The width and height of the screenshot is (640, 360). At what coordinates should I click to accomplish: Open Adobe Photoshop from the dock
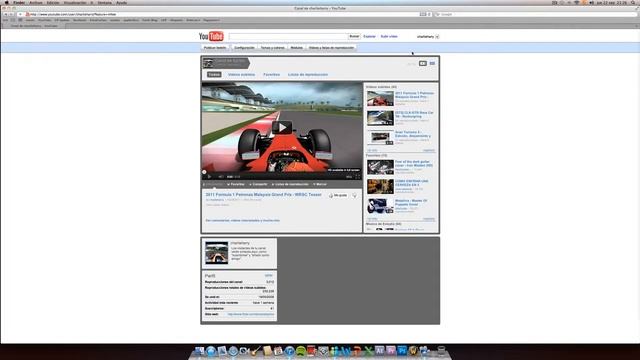[402, 351]
